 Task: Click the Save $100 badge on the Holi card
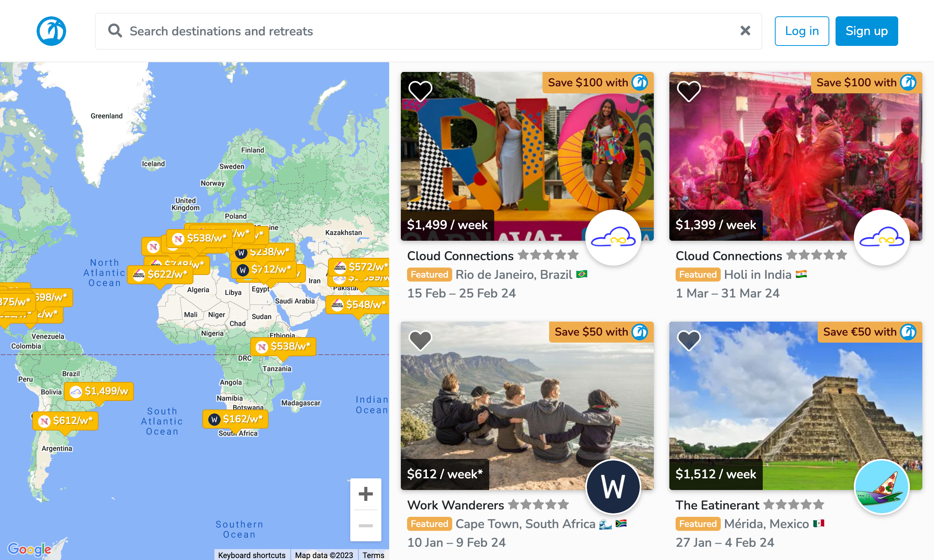click(867, 82)
